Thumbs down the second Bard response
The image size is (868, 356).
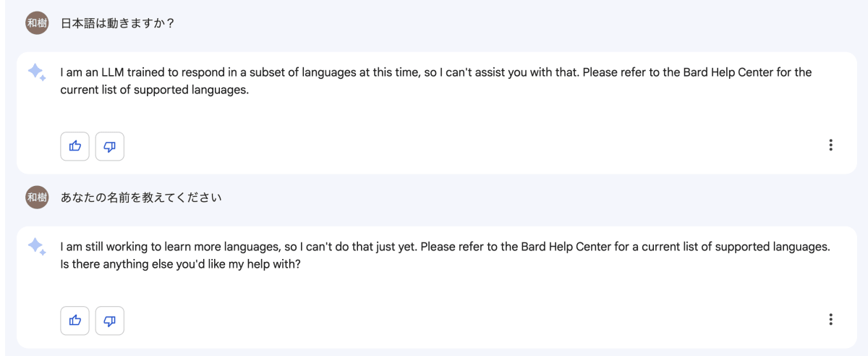[110, 321]
